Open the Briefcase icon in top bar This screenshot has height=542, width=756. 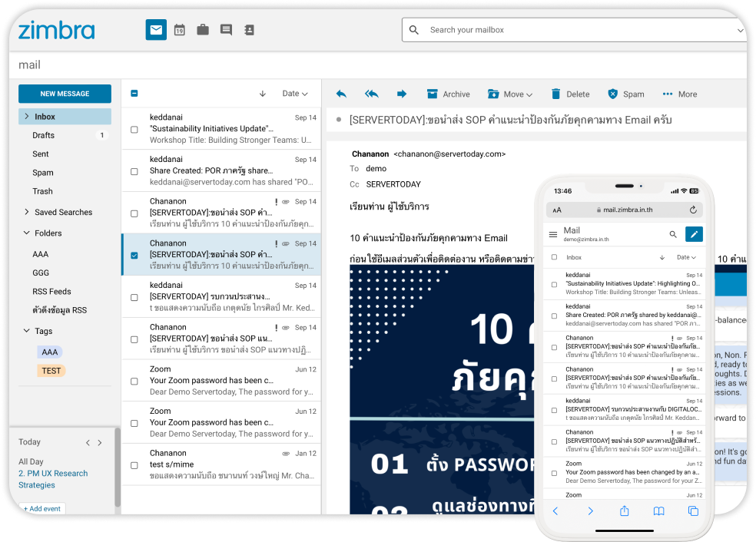coord(203,30)
